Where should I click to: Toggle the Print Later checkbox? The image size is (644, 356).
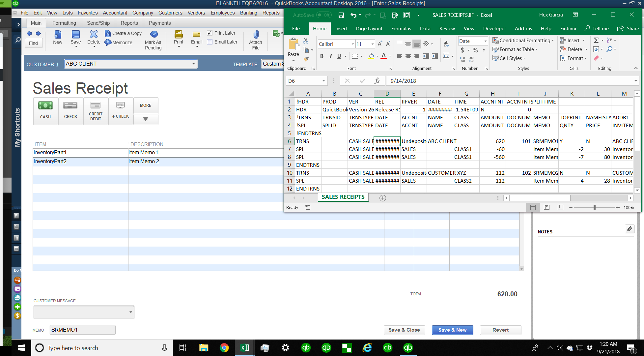tap(210, 33)
